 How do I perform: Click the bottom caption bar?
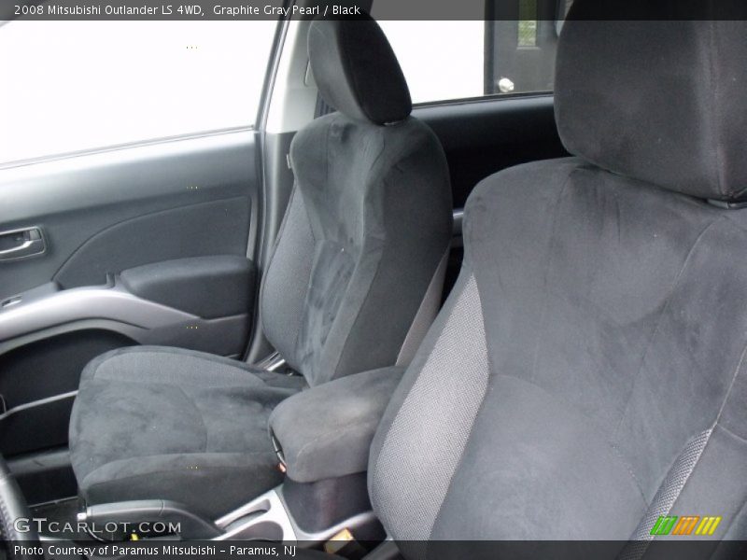pos(373,550)
